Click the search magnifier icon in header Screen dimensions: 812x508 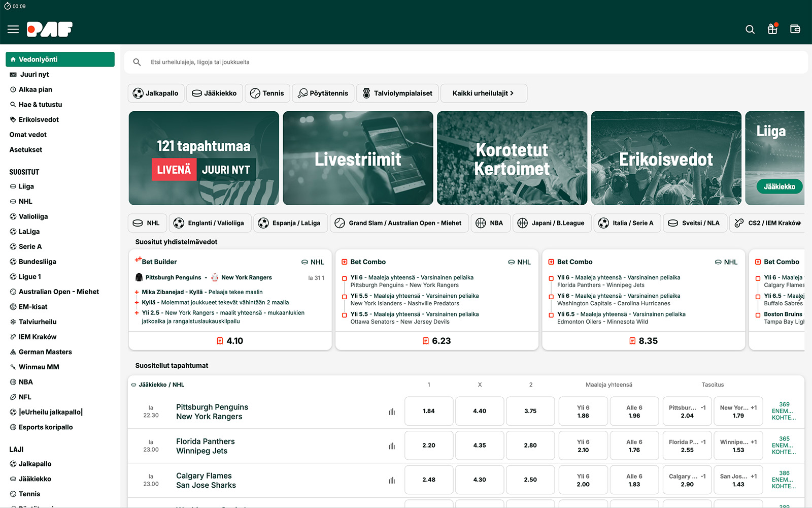pyautogui.click(x=750, y=29)
